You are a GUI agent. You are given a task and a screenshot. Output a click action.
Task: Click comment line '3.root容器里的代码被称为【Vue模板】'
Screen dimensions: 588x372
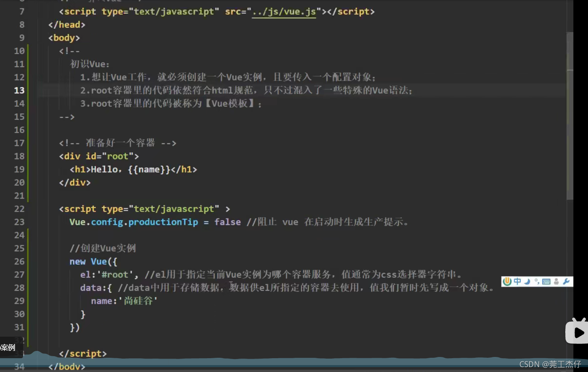[171, 104]
